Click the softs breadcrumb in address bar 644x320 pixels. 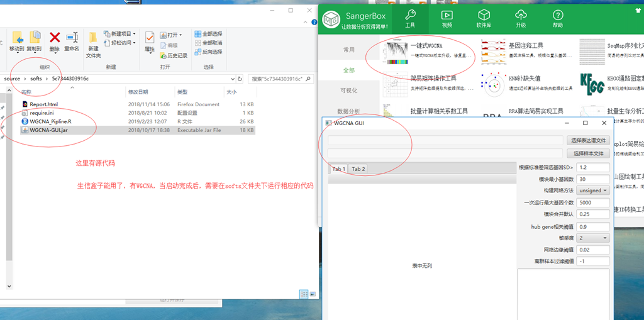pyautogui.click(x=36, y=79)
